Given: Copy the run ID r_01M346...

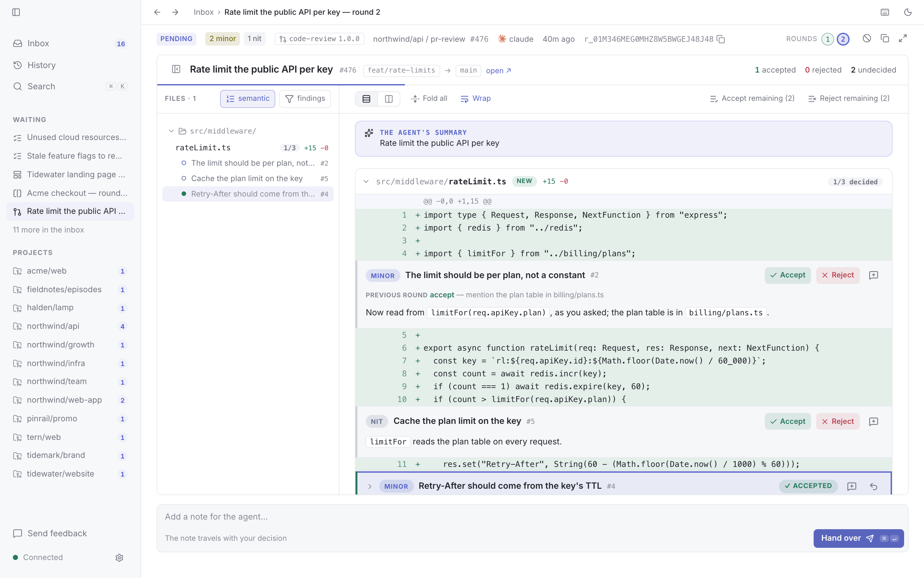Looking at the screenshot, I should pos(721,39).
